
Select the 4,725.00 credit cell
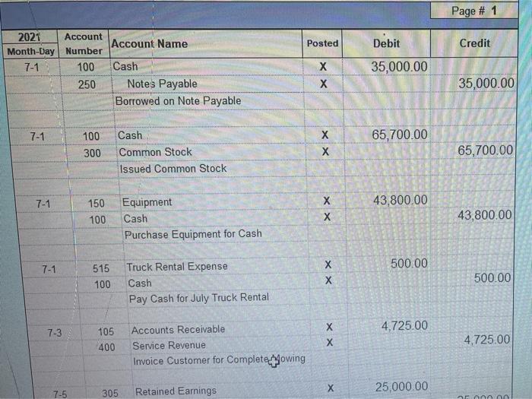(472, 339)
